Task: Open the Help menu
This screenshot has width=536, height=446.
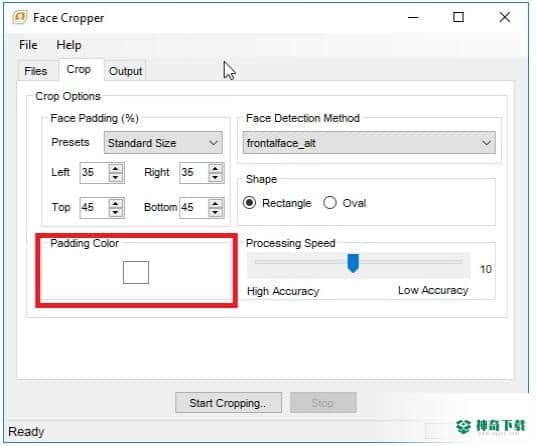Action: coord(69,45)
